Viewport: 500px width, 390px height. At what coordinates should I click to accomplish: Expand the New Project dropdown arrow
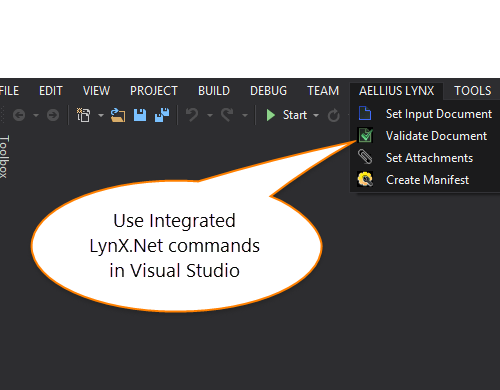[101, 116]
